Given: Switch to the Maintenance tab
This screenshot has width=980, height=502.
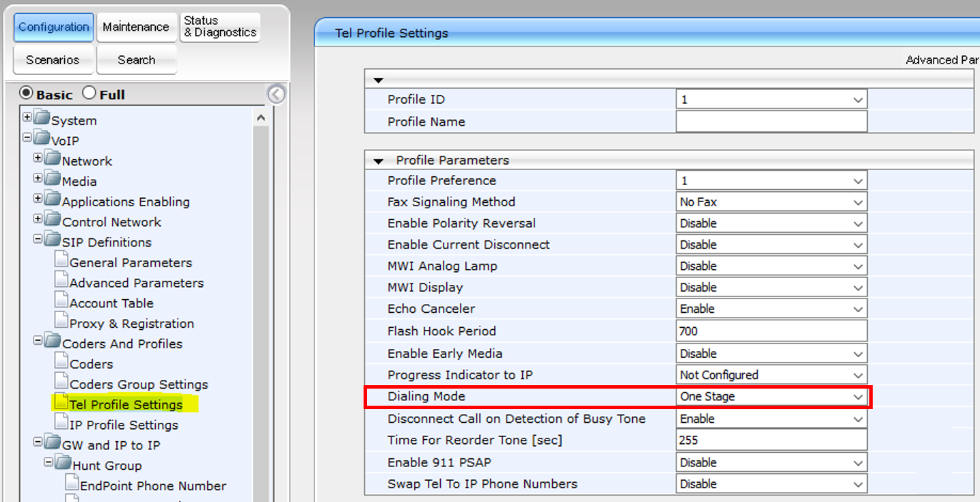Looking at the screenshot, I should click(x=136, y=27).
